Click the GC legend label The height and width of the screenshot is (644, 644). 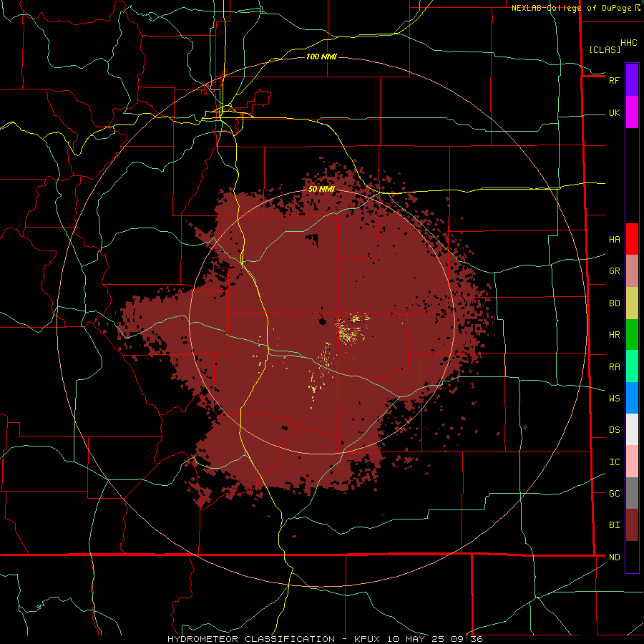click(x=614, y=494)
